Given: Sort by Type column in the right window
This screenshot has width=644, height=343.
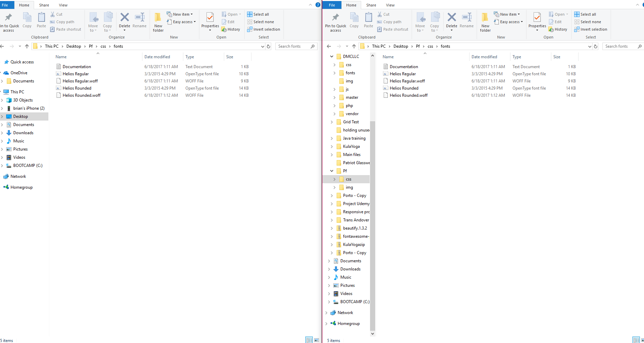Looking at the screenshot, I should [530, 57].
